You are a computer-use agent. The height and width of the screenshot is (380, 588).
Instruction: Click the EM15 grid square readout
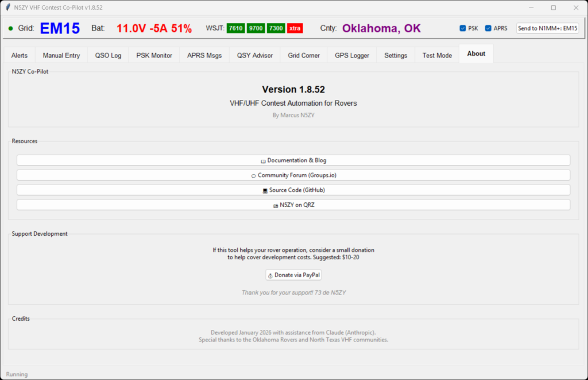[x=60, y=28]
